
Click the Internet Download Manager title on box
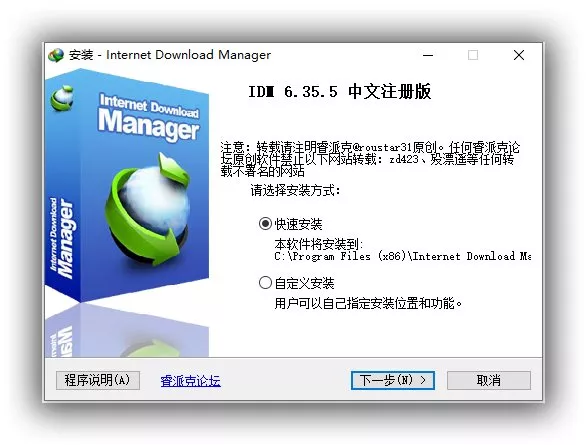click(149, 118)
